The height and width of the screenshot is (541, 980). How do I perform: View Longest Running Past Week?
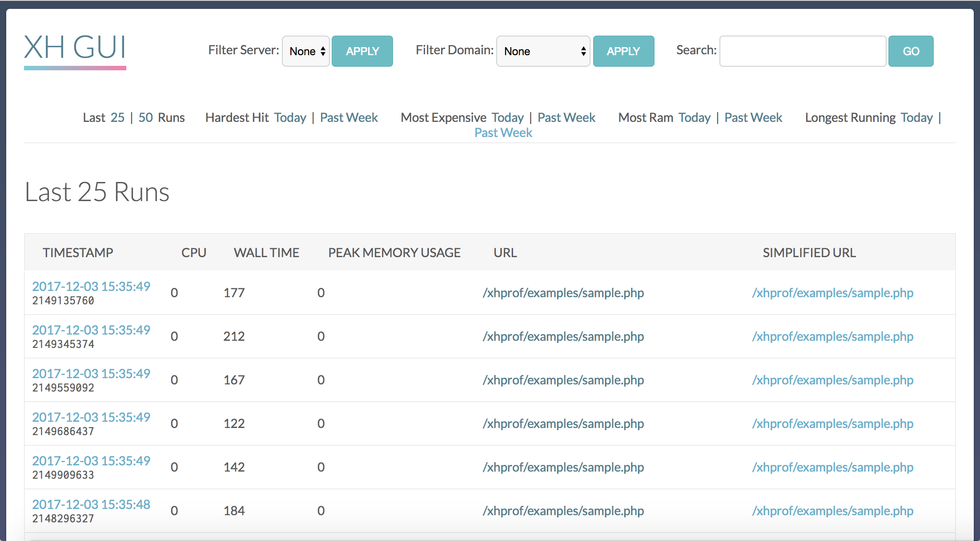tap(503, 133)
